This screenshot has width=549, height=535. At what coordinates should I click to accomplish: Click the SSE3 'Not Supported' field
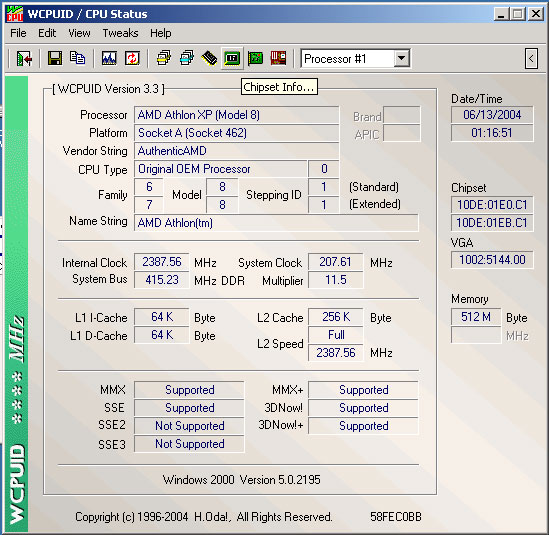(189, 444)
